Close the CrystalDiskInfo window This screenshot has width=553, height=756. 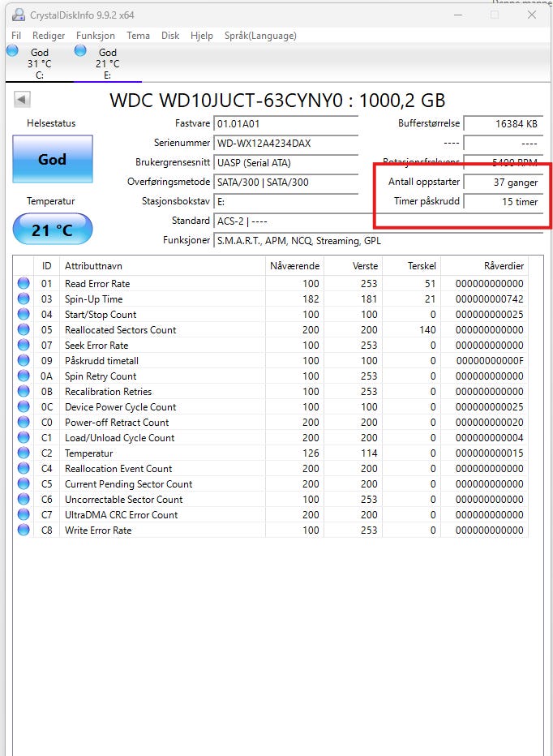[532, 15]
